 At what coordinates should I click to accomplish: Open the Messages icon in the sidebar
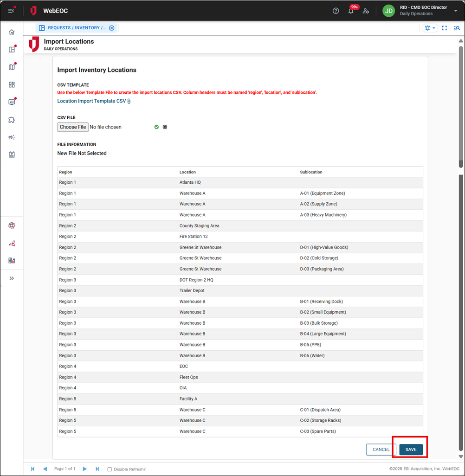12,102
